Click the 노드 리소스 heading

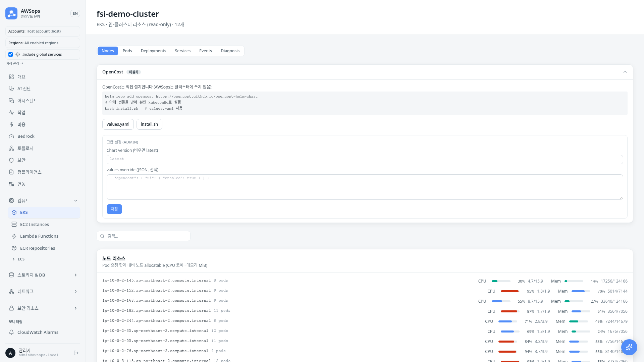click(x=114, y=258)
